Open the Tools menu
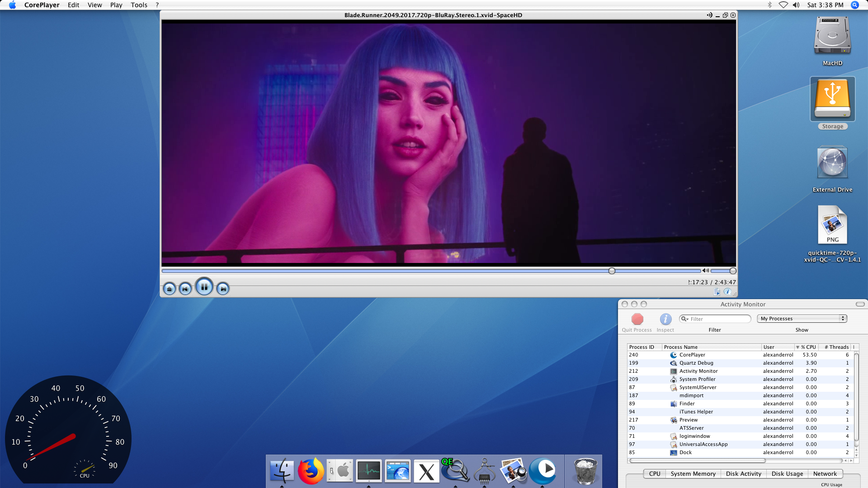The width and height of the screenshot is (868, 488). click(139, 5)
